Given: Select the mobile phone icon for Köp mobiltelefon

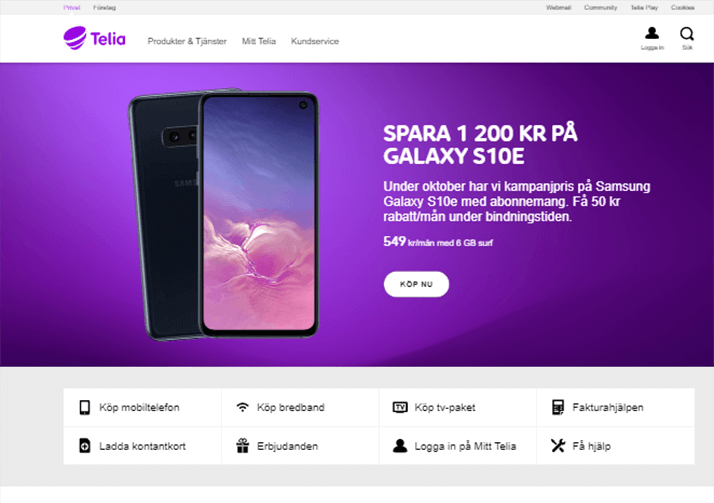Looking at the screenshot, I should (85, 407).
